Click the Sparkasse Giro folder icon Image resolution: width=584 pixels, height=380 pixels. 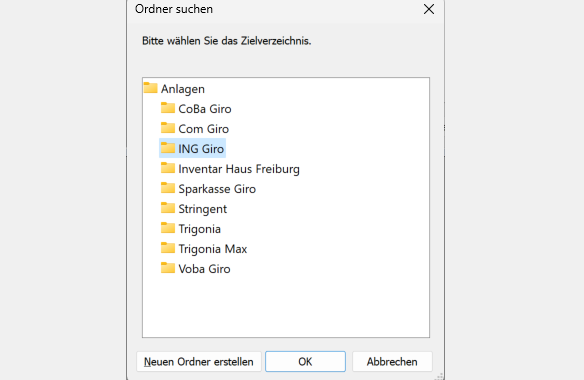(168, 188)
